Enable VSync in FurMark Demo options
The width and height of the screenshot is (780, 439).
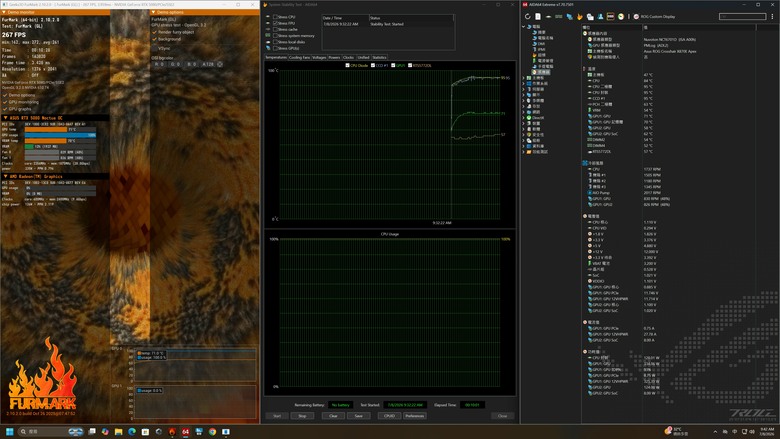155,48
